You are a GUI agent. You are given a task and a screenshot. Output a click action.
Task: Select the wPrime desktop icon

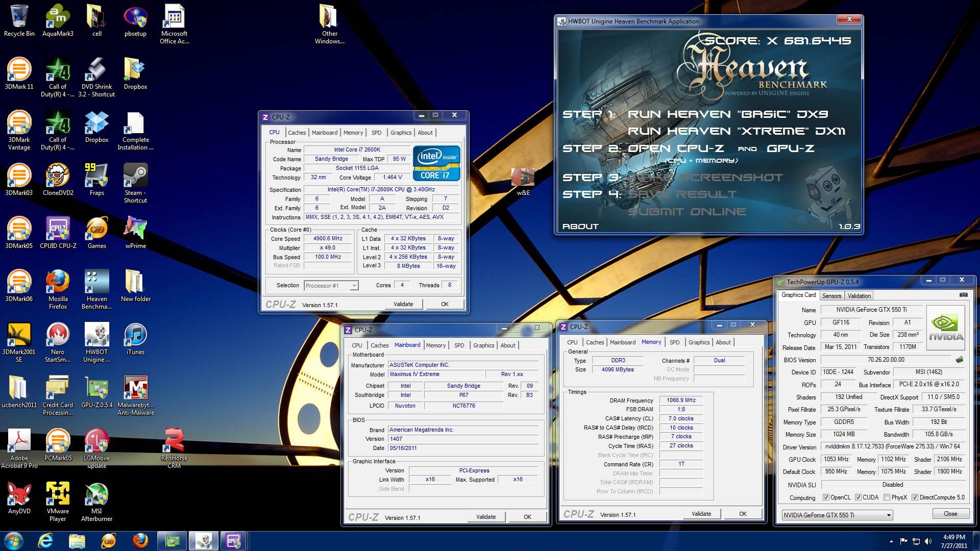[135, 233]
